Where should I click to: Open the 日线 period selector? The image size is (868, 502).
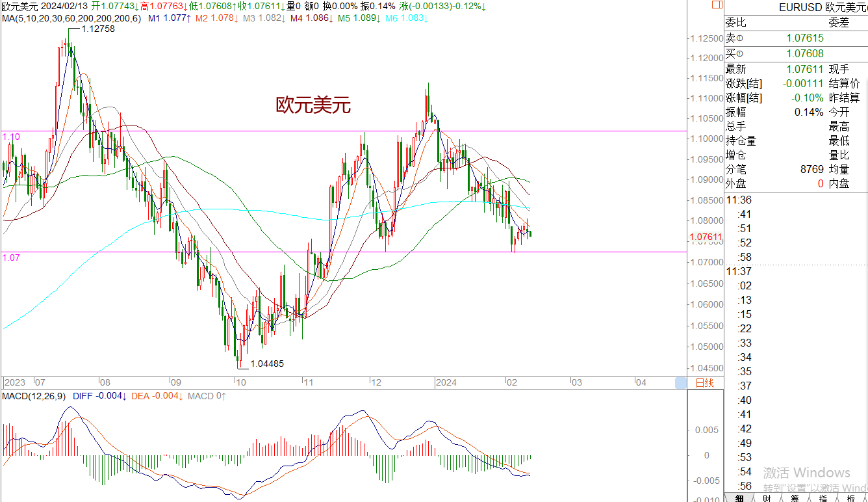pos(705,383)
